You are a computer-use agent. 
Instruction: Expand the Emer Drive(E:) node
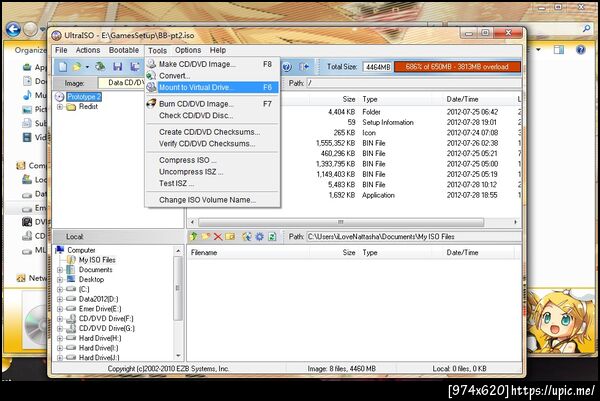tap(60, 309)
